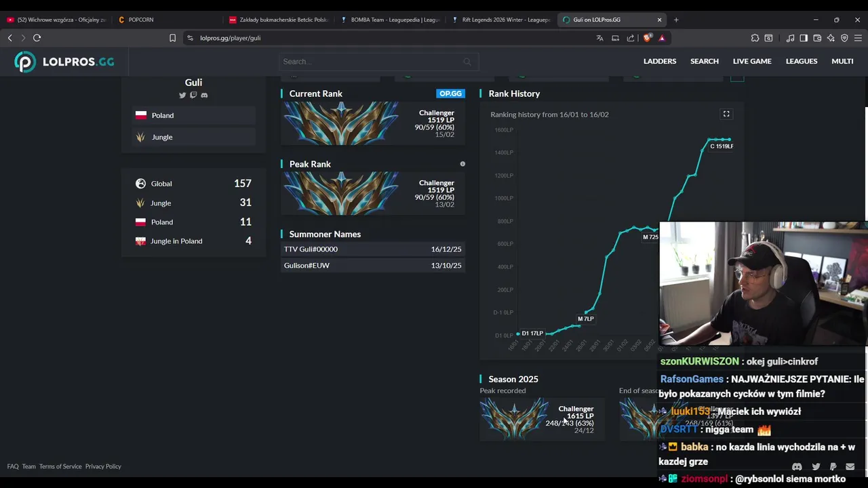Click the Poland country filter
Screen dimensions: 868x488
(193, 115)
